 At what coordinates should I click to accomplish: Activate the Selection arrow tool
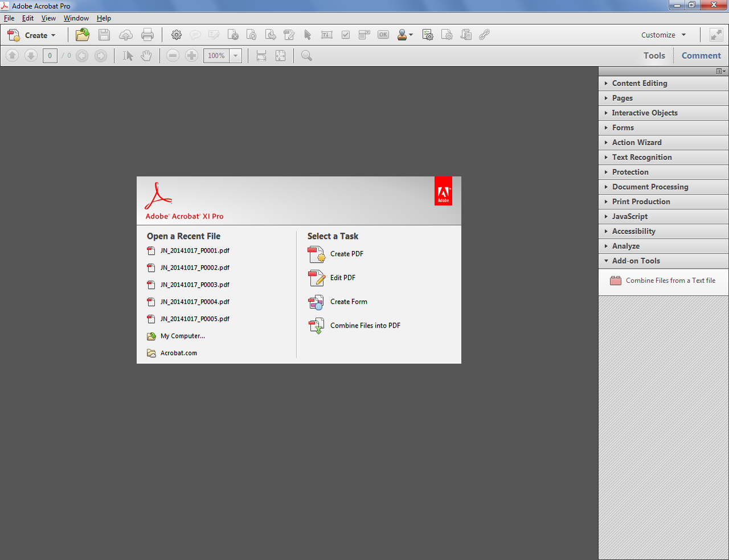point(128,55)
